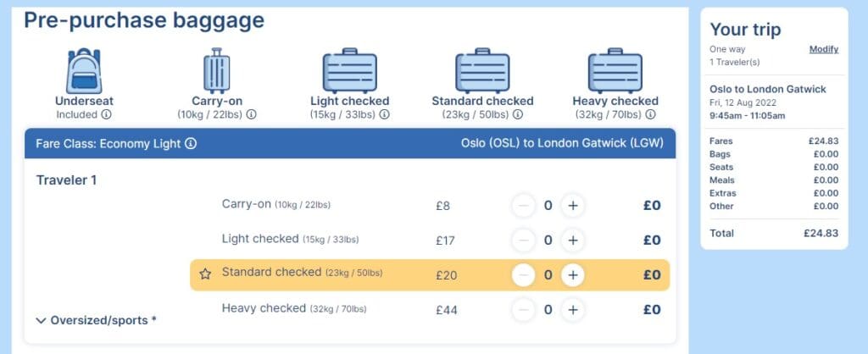
Task: Expand the Oversized/sports section
Action: point(97,320)
